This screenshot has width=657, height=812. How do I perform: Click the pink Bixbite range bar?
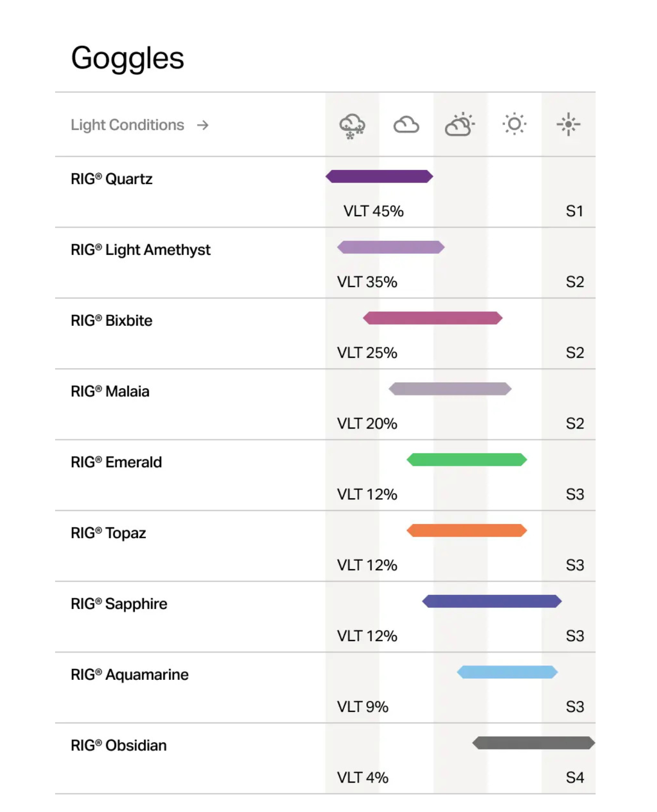click(x=433, y=318)
